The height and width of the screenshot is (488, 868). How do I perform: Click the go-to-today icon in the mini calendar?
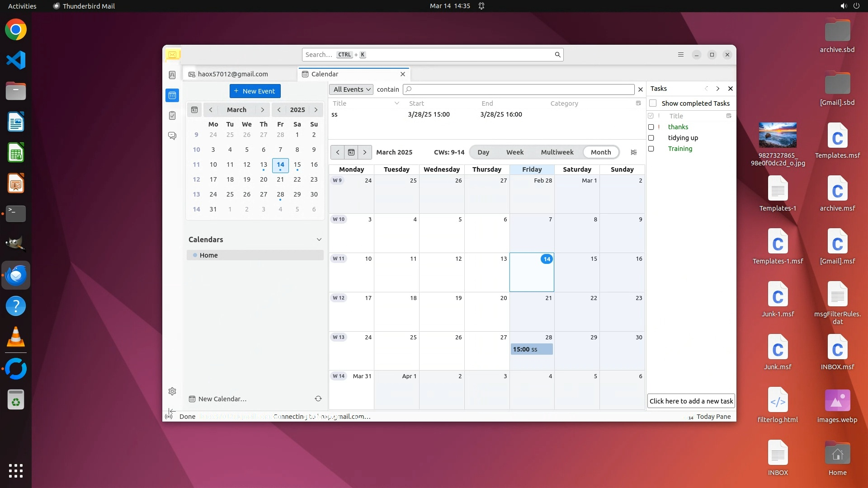(194, 110)
